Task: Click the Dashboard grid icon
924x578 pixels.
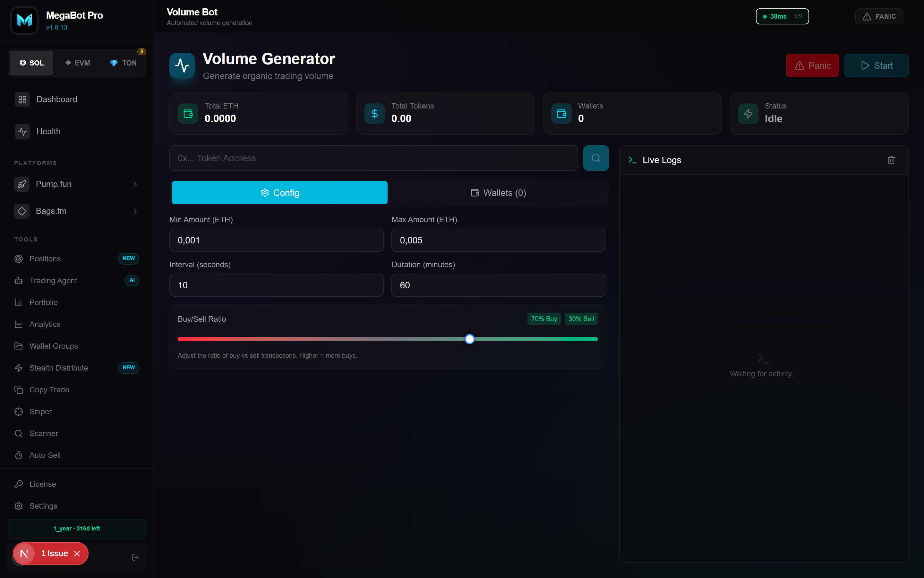Action: tap(22, 100)
